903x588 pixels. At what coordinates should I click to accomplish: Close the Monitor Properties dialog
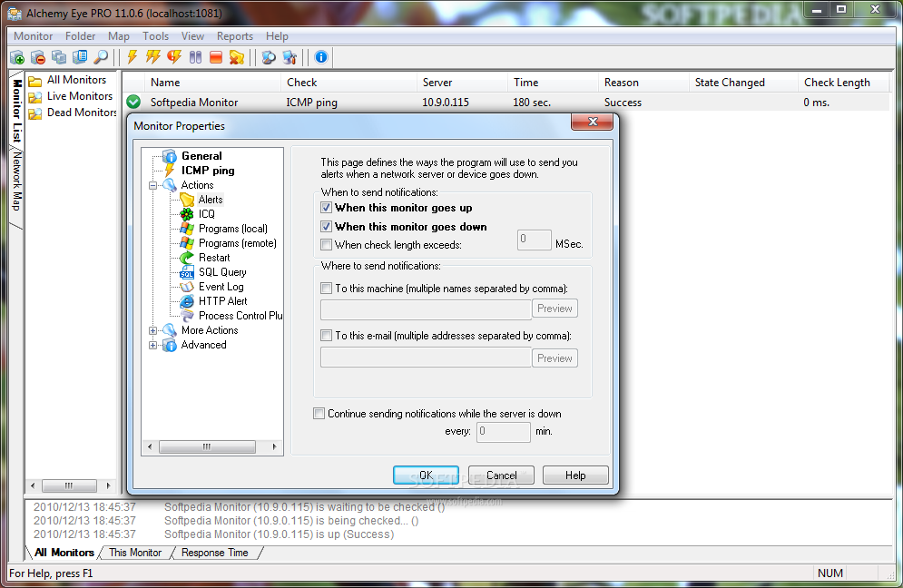pos(592,122)
